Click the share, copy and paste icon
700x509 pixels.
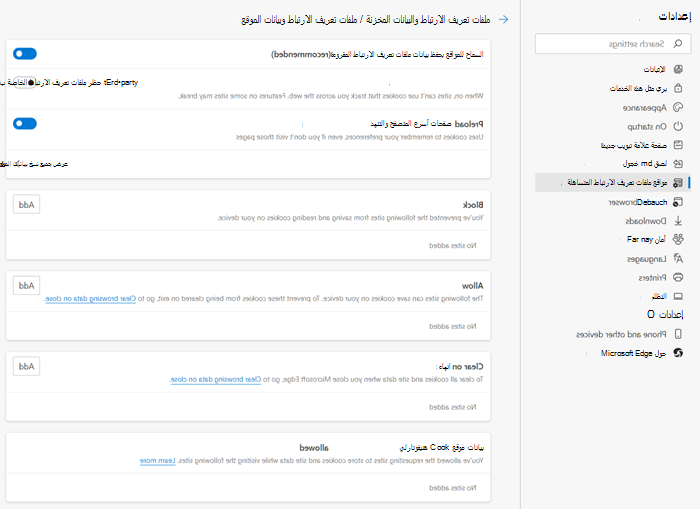(678, 163)
